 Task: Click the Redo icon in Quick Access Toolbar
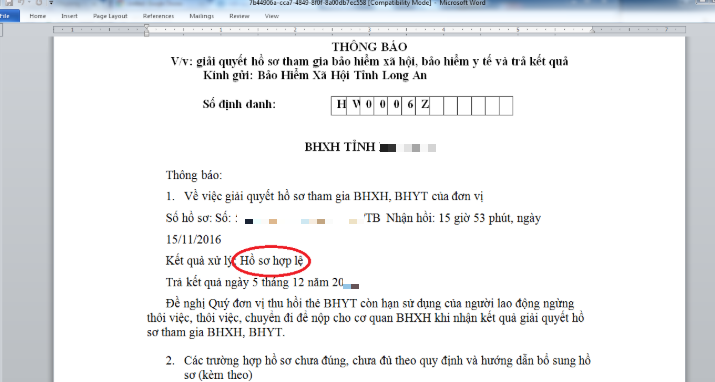click(38, 2)
